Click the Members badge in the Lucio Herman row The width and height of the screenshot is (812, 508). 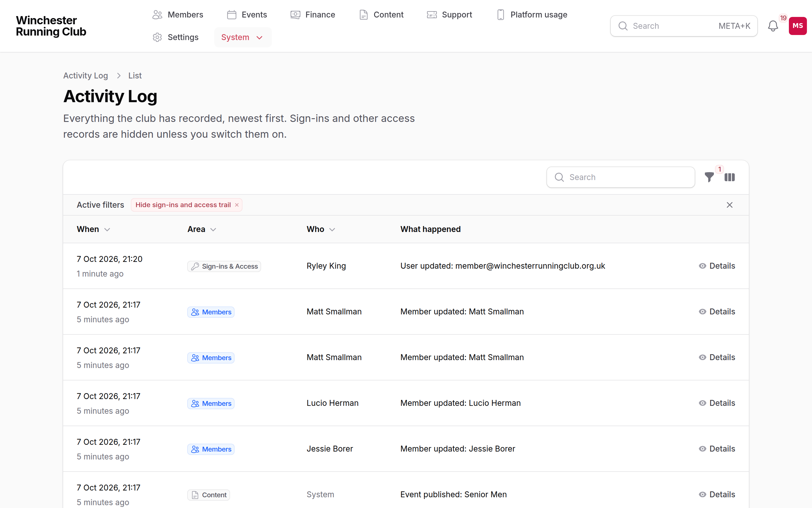(211, 403)
